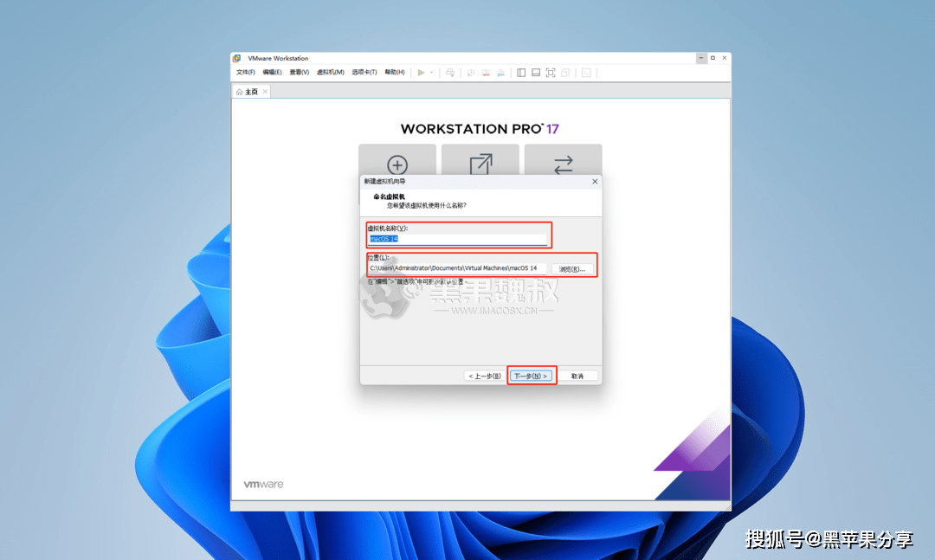
Task: Click the connect to remote server tile
Action: click(563, 160)
